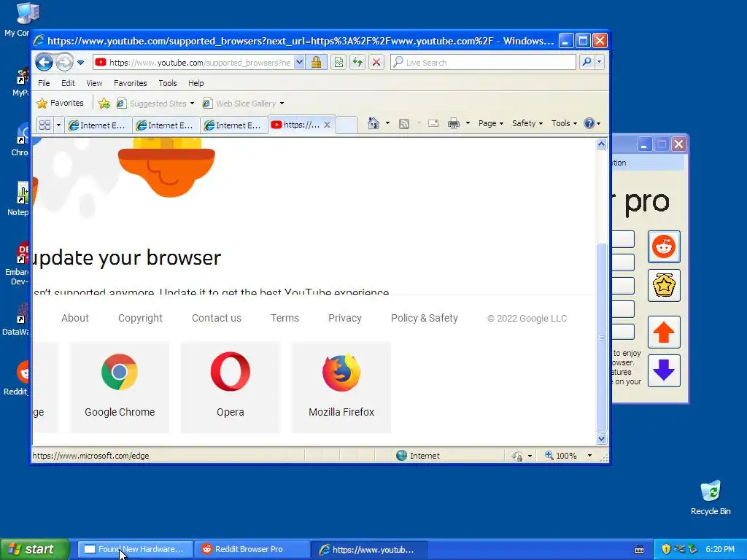Select the Google Chrome browser card
747x560 pixels.
point(120,387)
